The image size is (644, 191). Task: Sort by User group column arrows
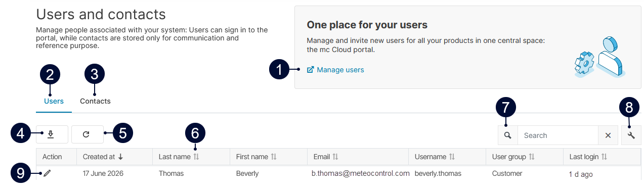(x=532, y=157)
